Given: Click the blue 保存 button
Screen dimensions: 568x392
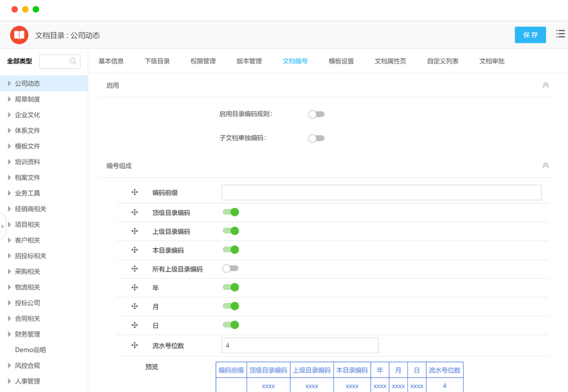Looking at the screenshot, I should 530,35.
